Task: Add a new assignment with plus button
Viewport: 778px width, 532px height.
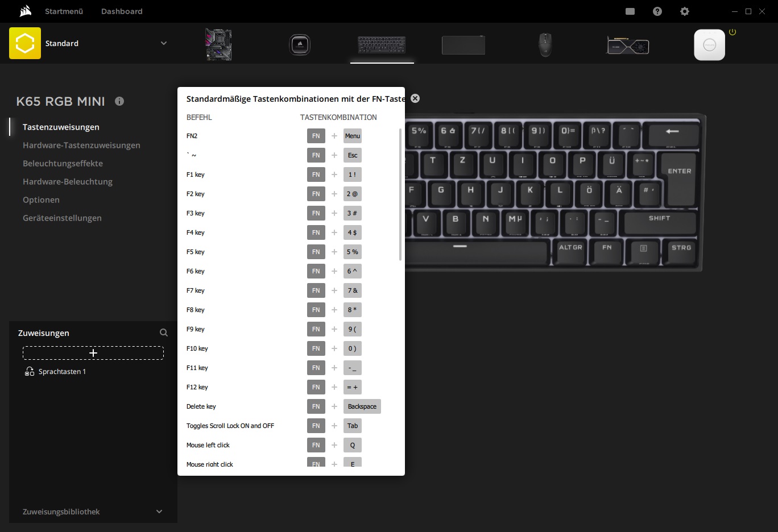Action: coord(93,353)
